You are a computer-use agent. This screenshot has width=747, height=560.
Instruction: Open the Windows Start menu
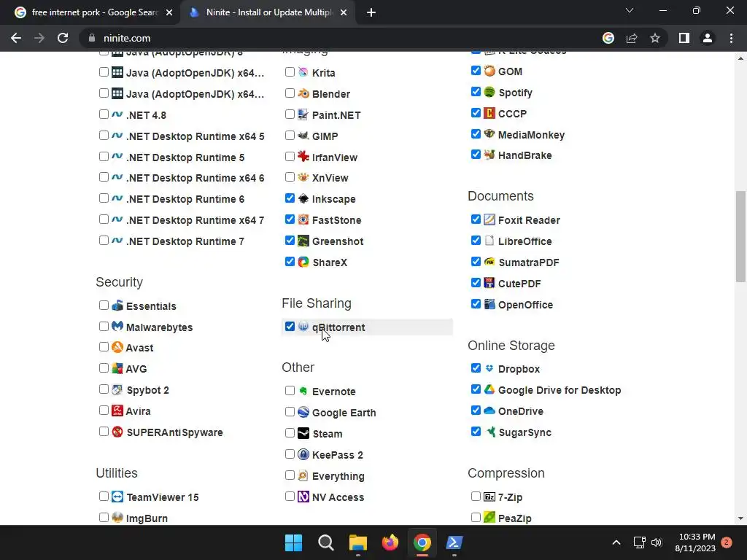(293, 542)
